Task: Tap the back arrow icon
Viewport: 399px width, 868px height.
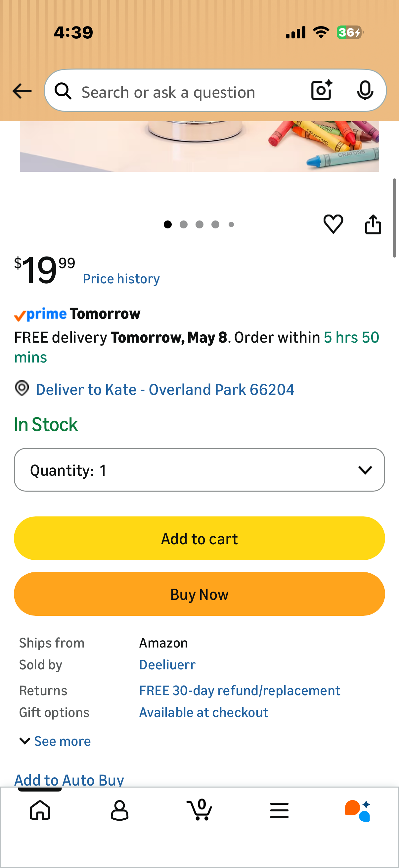Action: (22, 91)
